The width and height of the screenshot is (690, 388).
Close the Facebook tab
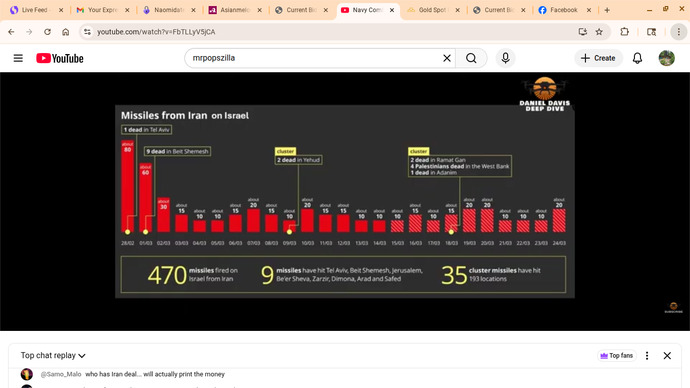589,10
